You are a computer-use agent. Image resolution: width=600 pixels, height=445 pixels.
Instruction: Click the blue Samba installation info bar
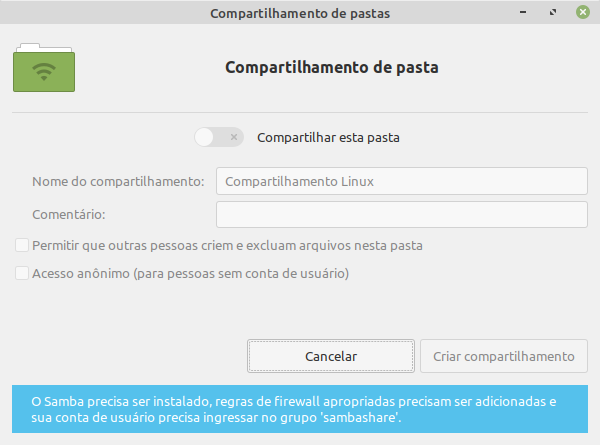[300, 409]
